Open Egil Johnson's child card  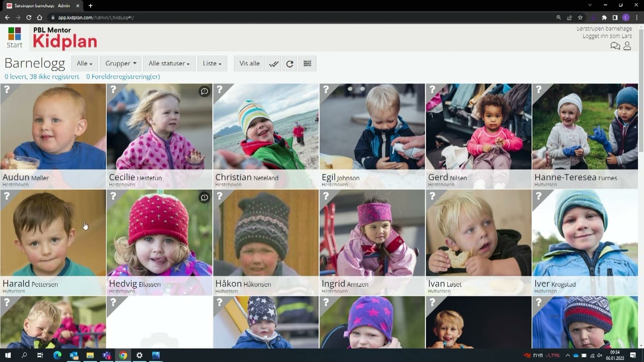372,136
